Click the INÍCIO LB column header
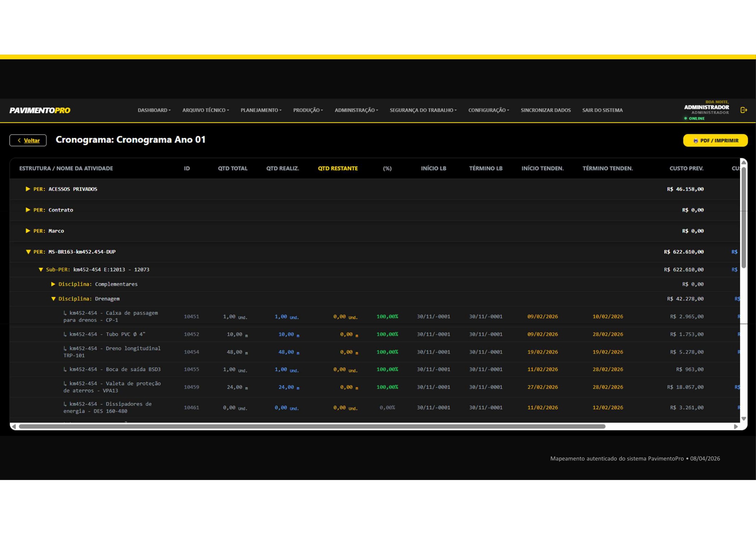 click(x=433, y=169)
